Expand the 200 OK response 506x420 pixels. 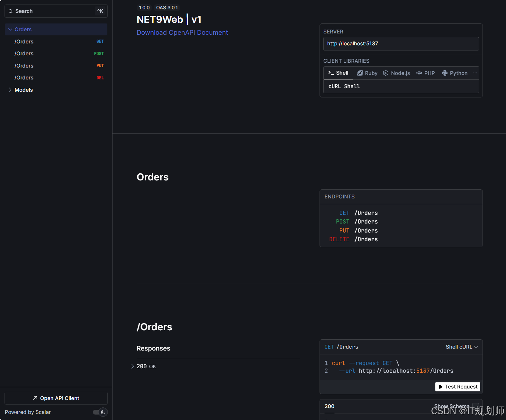coord(143,366)
